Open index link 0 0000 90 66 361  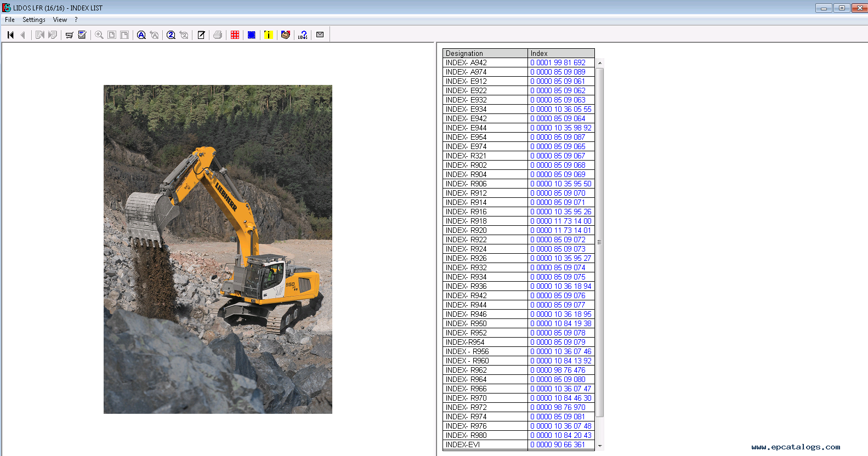(x=558, y=444)
